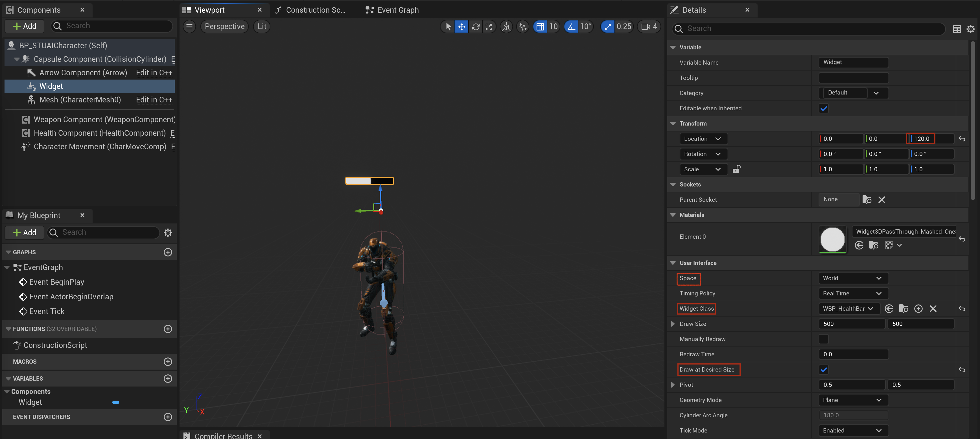980x439 pixels.
Task: Expand the Draw Size property
Action: pos(673,324)
